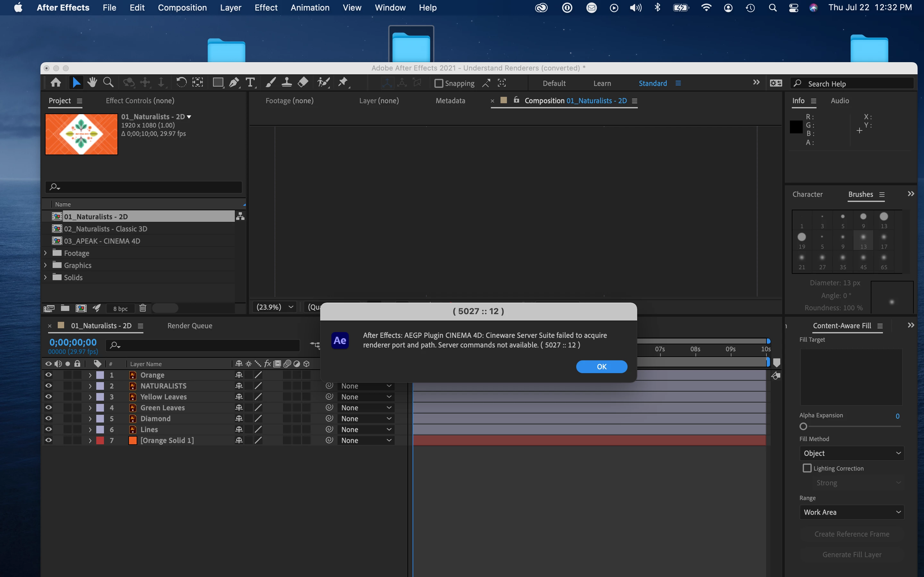This screenshot has width=924, height=577.
Task: Click the Alpha Expansion slider handle
Action: pyautogui.click(x=803, y=426)
